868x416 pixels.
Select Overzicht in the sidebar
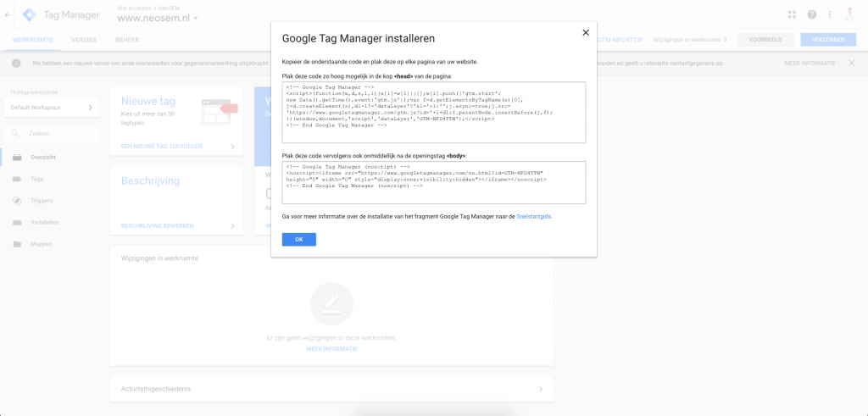tap(43, 158)
